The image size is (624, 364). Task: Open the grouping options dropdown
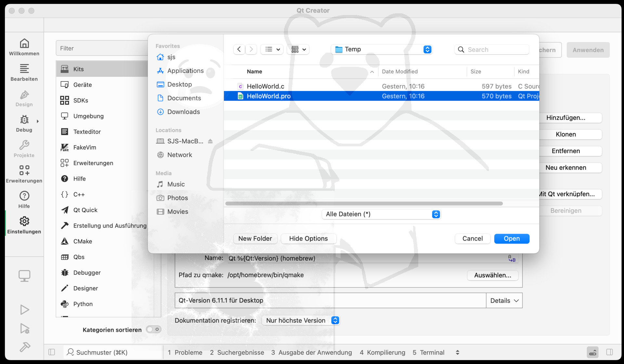point(298,49)
